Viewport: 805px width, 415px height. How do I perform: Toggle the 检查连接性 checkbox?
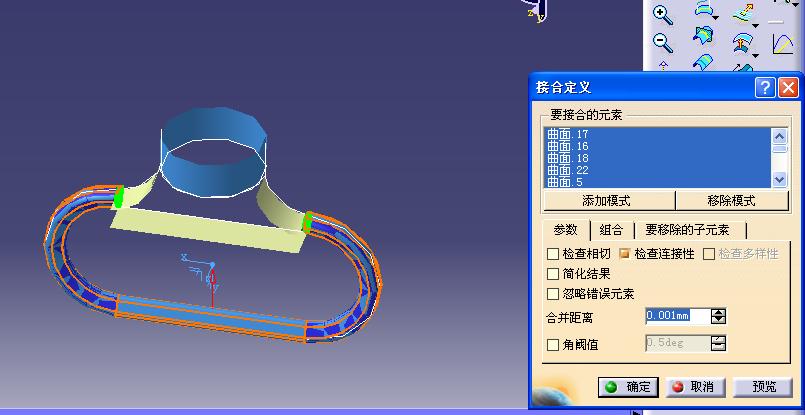pos(625,254)
